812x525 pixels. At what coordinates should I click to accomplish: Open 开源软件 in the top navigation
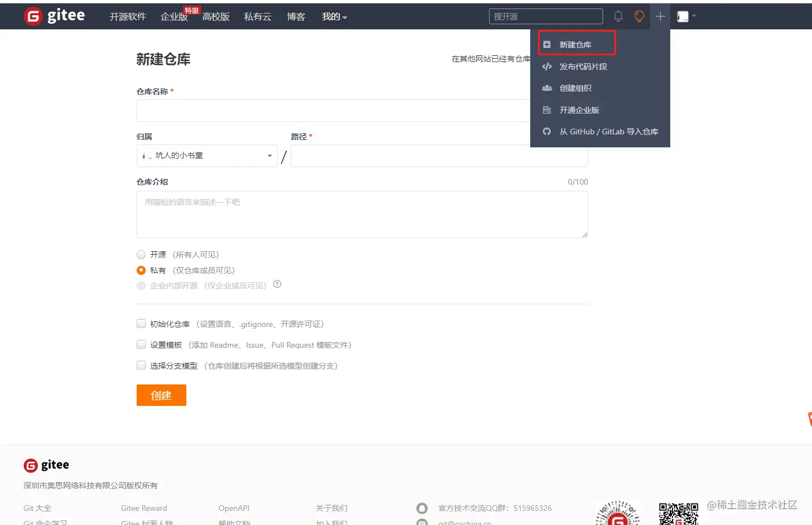[128, 17]
